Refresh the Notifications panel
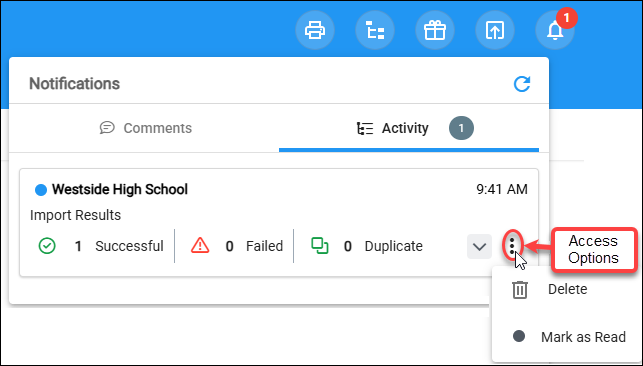The width and height of the screenshot is (643, 366). pyautogui.click(x=522, y=84)
